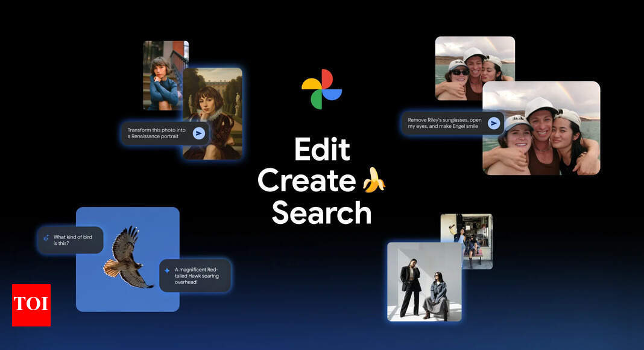
Task: Click the "Search" heading text
Action: pyautogui.click(x=321, y=212)
